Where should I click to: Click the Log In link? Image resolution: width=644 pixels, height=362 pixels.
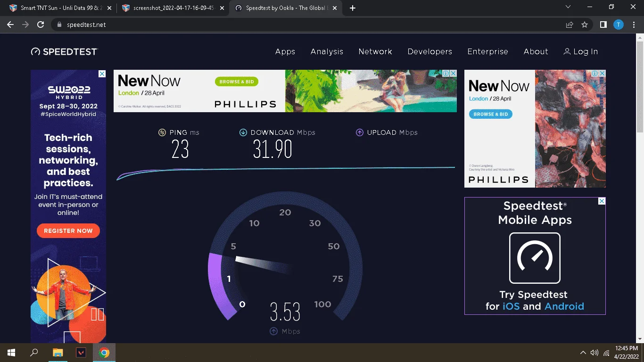(x=586, y=51)
